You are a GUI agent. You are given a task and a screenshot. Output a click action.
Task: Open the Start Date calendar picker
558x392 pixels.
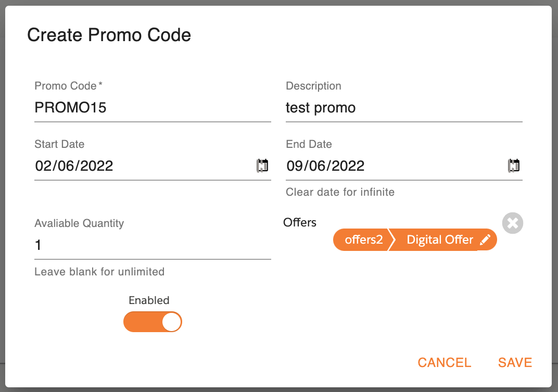point(262,166)
